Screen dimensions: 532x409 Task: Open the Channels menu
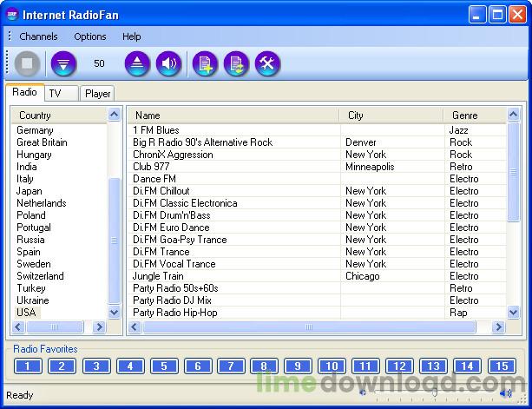pos(38,36)
